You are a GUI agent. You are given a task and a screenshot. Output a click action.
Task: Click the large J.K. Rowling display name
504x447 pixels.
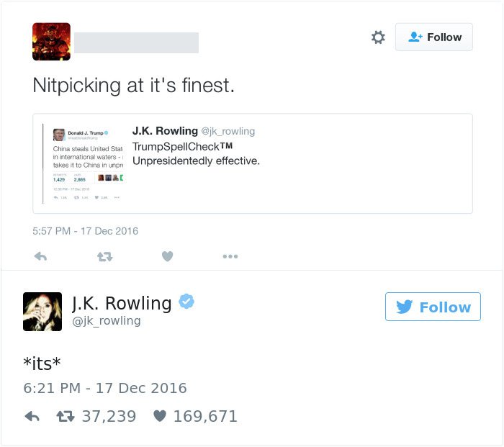click(122, 303)
